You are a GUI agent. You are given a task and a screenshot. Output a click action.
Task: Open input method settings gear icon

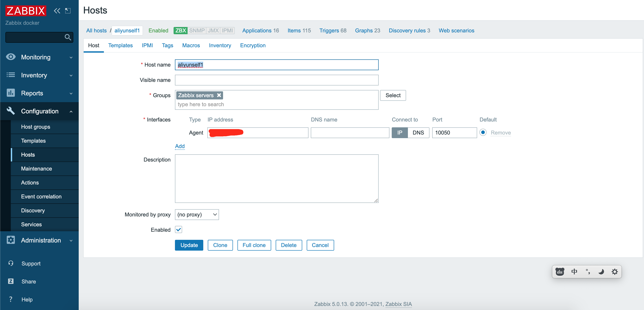(x=615, y=272)
